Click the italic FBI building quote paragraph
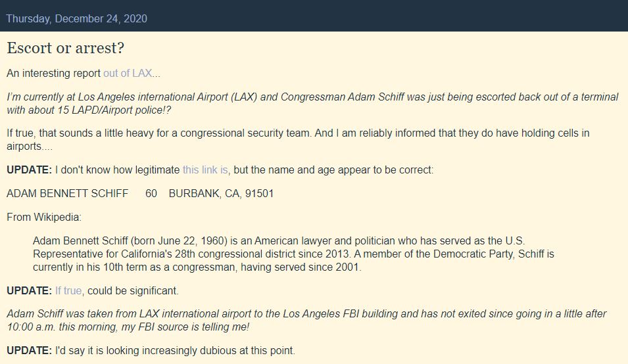 [x=307, y=320]
